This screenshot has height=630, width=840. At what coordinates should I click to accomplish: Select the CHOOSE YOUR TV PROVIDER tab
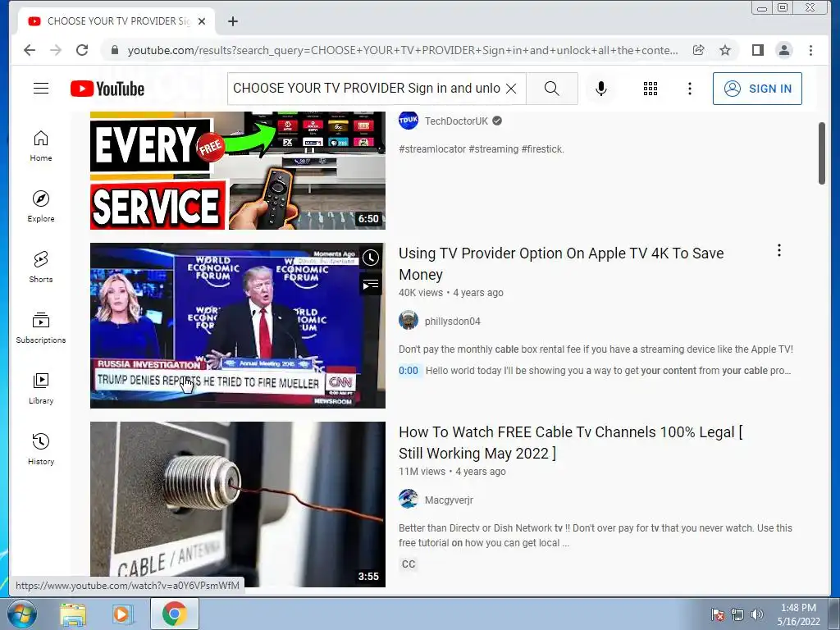116,21
